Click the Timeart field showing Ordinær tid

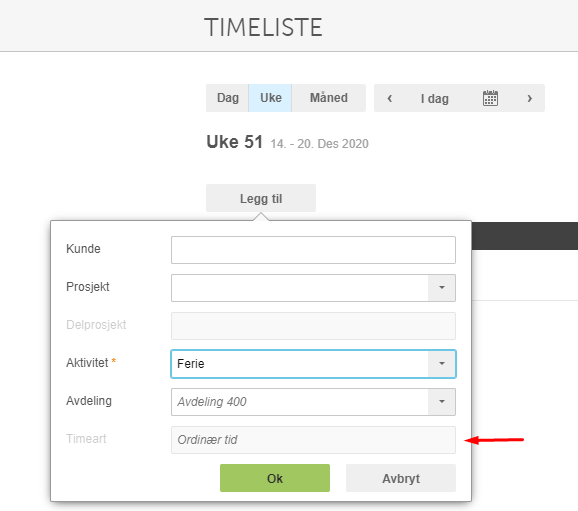pos(313,440)
